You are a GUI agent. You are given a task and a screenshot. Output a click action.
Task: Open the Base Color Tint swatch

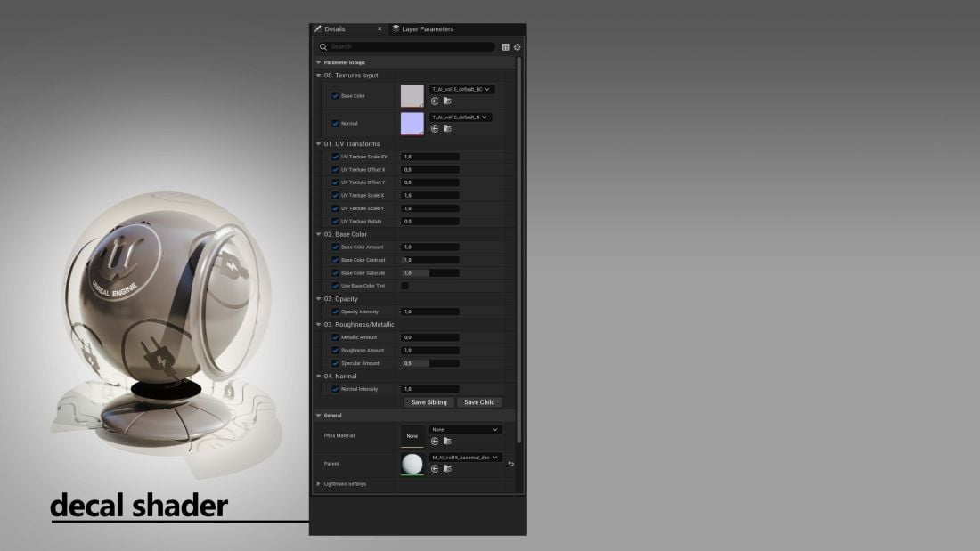click(x=405, y=286)
